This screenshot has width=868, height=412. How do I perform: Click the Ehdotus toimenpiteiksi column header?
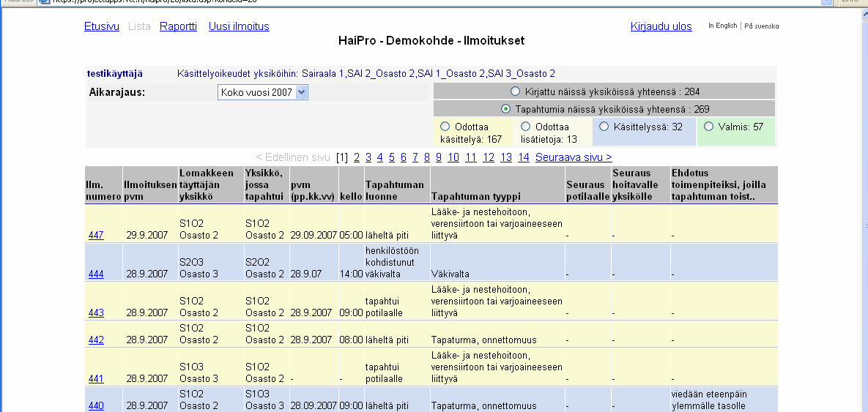723,184
